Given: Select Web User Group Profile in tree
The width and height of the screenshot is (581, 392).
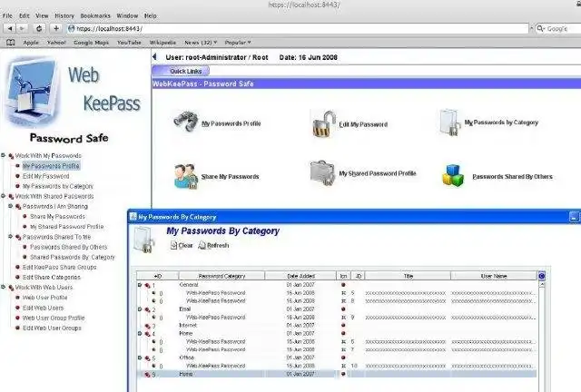Looking at the screenshot, I should click(x=54, y=318).
